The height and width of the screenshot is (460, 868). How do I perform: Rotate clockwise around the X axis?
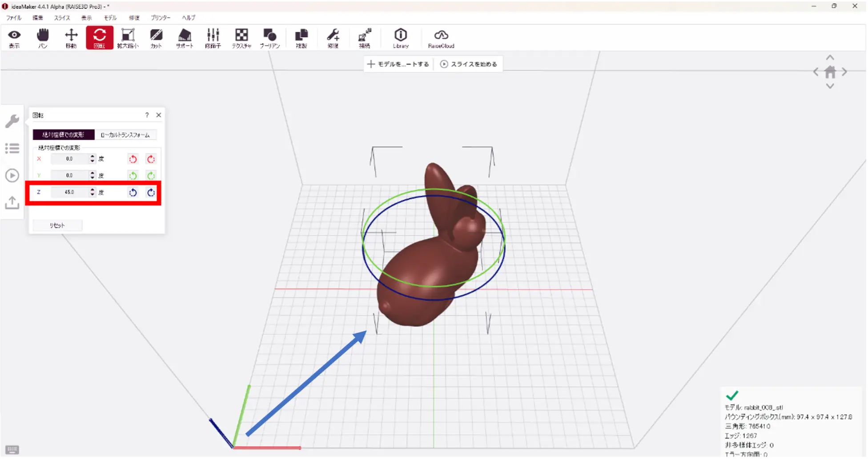click(151, 159)
